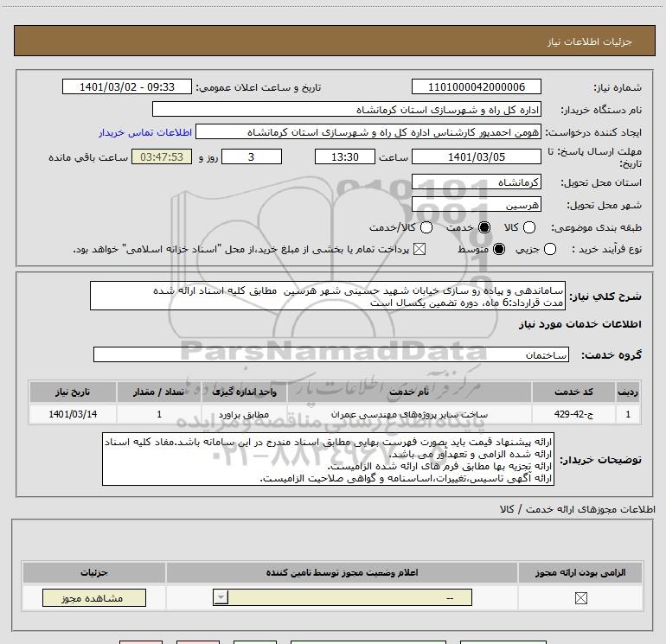Screen dimensions: 666x644
Task: Click the توضیحات خریدار text box
Action: [x=328, y=459]
